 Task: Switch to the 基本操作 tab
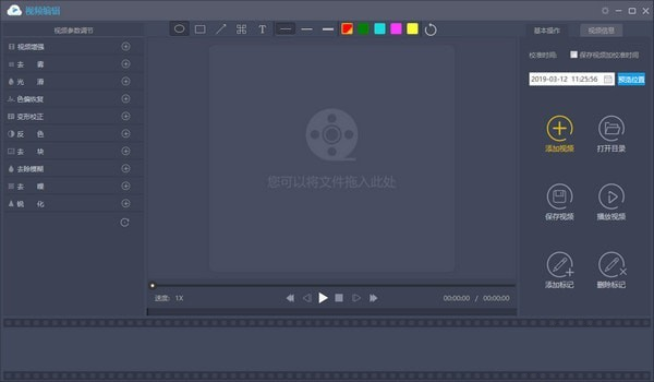click(548, 31)
